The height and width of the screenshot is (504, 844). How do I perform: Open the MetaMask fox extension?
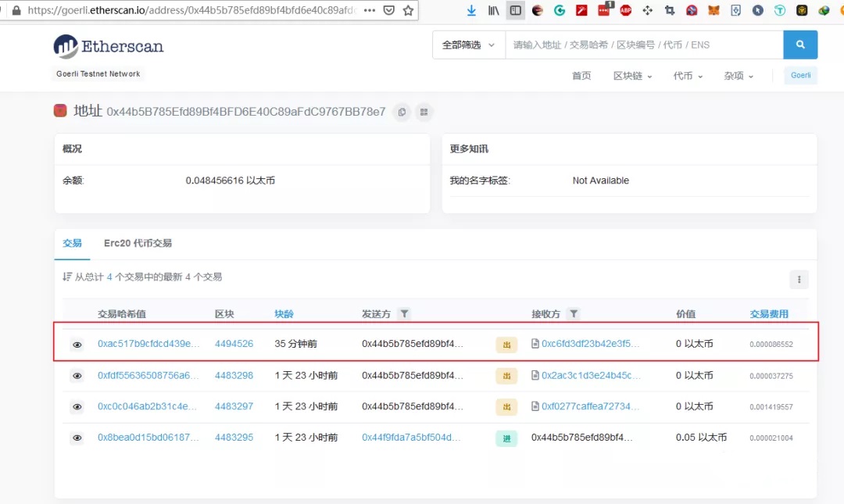click(713, 11)
